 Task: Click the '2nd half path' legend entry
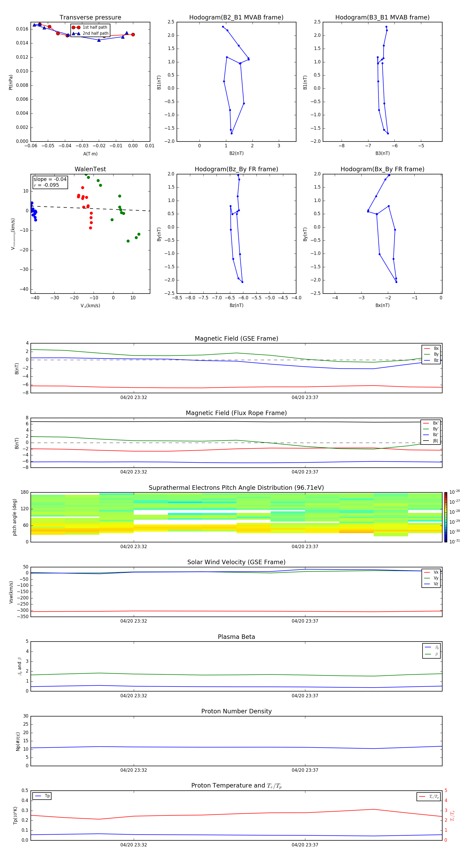coord(90,33)
